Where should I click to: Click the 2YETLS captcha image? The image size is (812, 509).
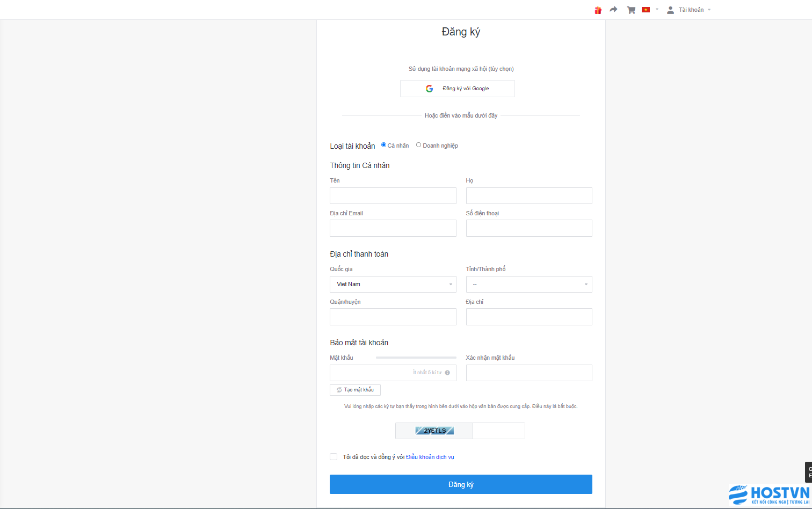point(434,431)
